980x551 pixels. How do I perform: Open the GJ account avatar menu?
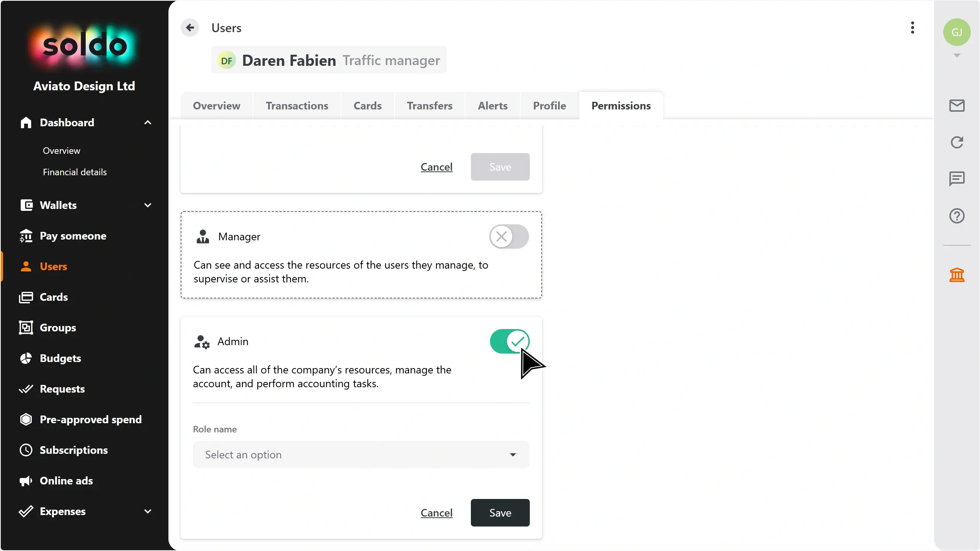[957, 32]
